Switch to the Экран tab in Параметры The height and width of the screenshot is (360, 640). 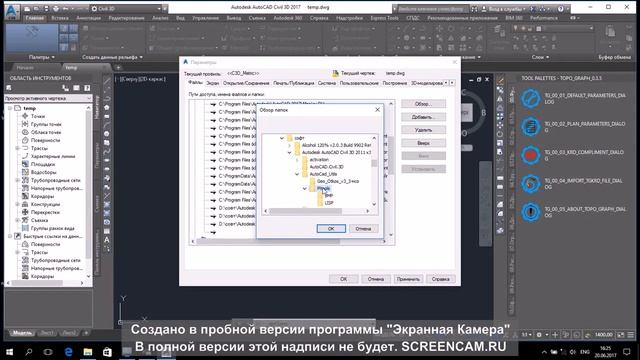point(212,83)
